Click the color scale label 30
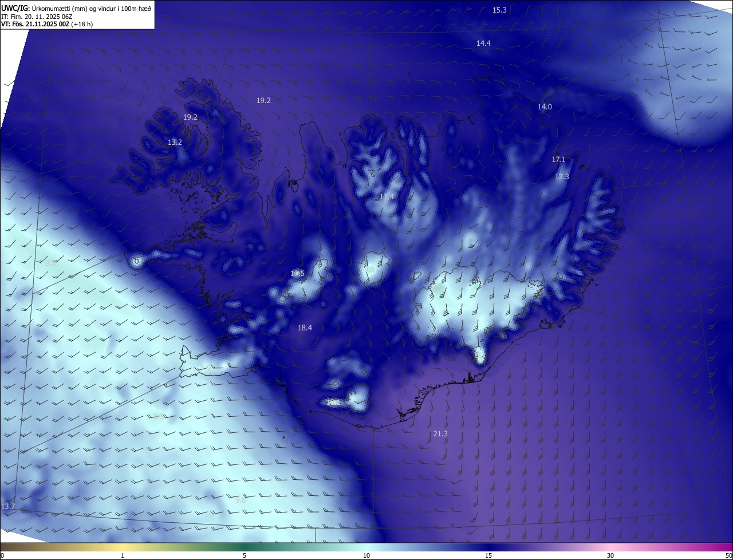733x560 pixels. (610, 555)
